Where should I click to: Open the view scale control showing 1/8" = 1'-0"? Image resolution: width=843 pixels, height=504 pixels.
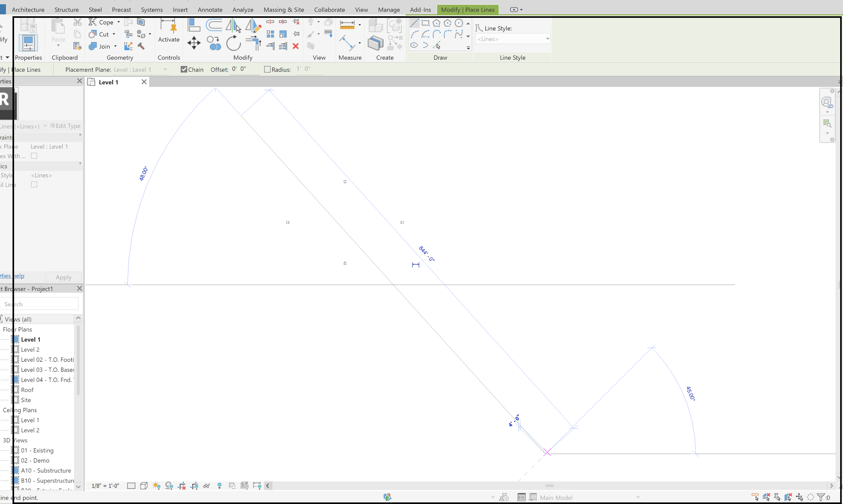tap(105, 486)
